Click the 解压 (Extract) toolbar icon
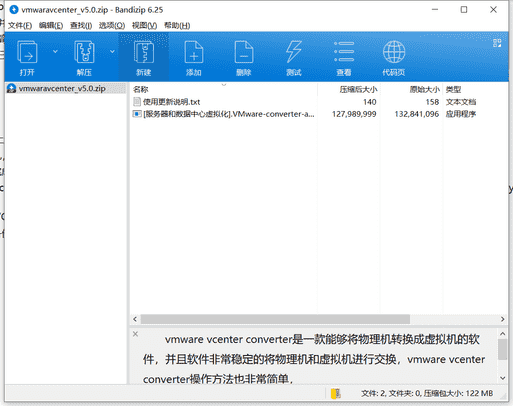 point(84,52)
